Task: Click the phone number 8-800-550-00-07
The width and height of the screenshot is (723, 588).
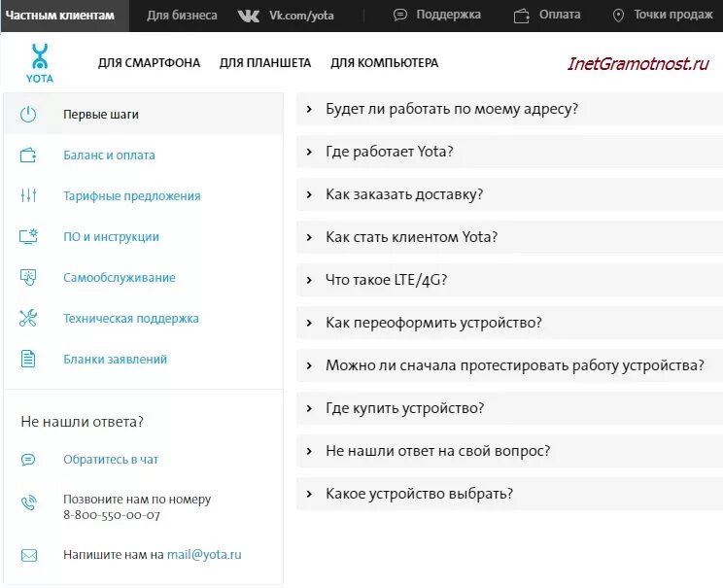Action: pyautogui.click(x=112, y=515)
